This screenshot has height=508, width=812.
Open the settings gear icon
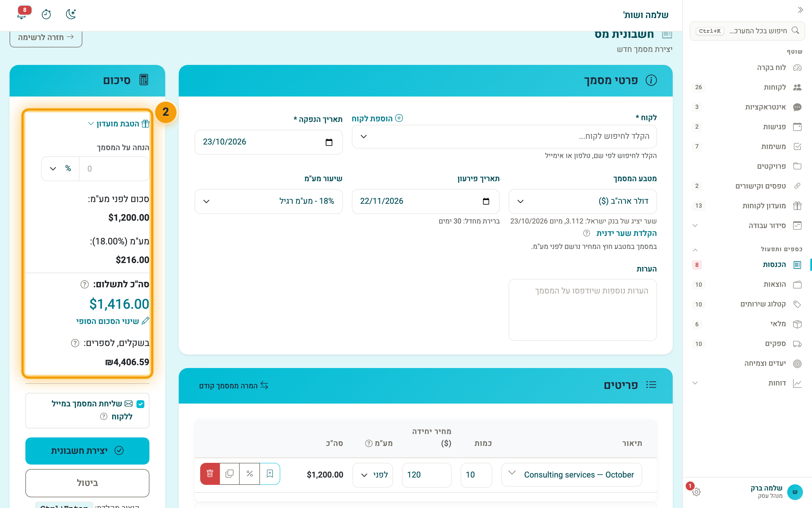(696, 492)
